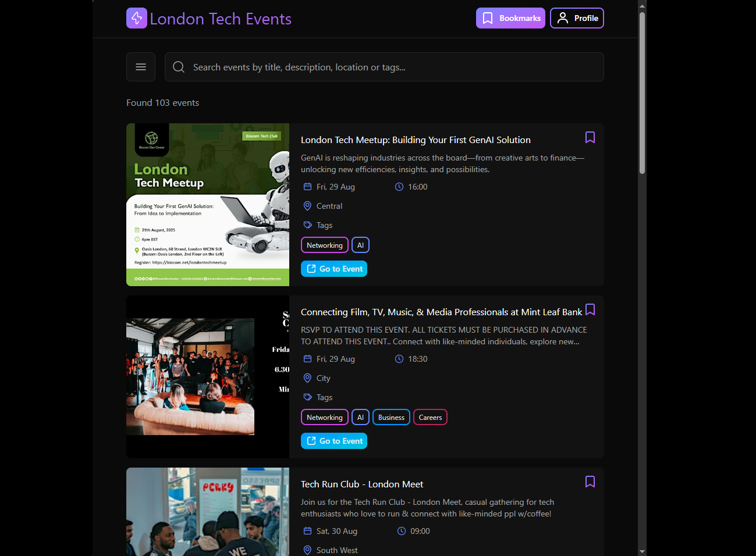Viewport: 756px width, 556px height.
Task: Select the Business tag
Action: coord(391,418)
